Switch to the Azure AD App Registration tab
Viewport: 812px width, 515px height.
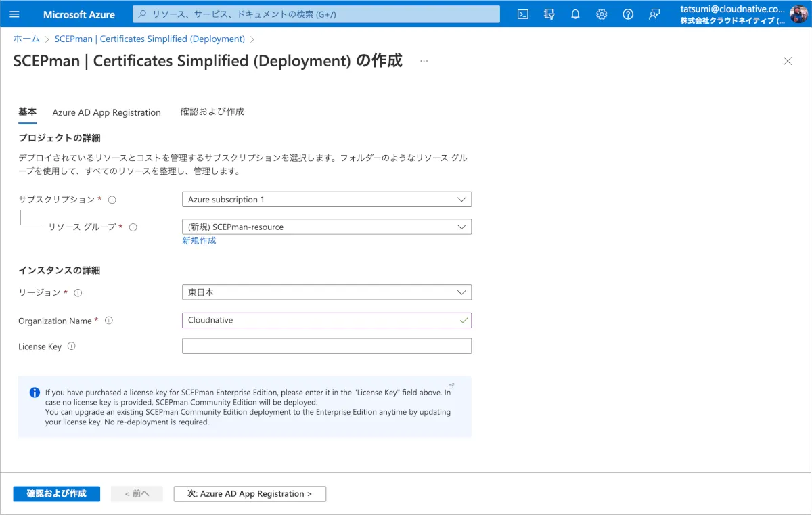(106, 112)
